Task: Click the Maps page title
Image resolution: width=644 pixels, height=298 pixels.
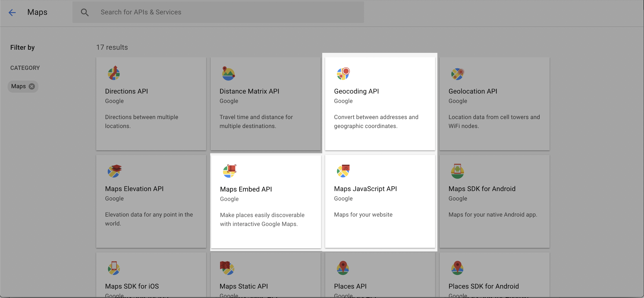Action: [37, 12]
